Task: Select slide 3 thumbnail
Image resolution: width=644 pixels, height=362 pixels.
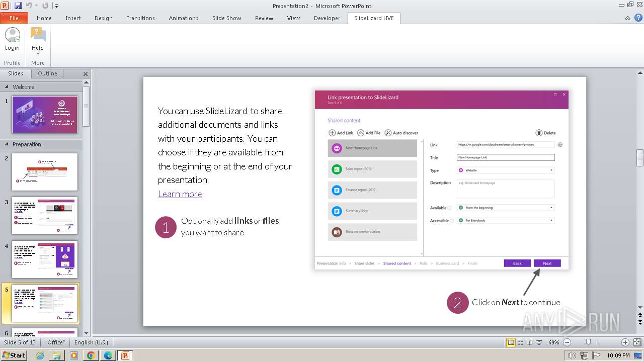Action: point(45,216)
